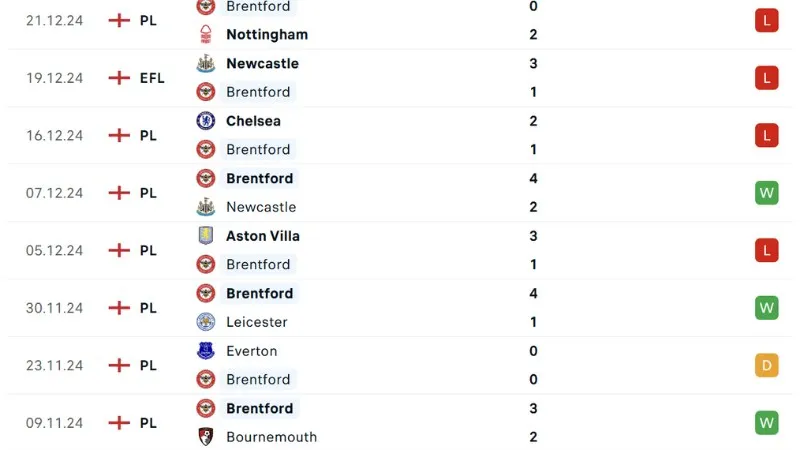800x450 pixels.
Task: Click the green W badge for Leicester match
Action: 767,308
